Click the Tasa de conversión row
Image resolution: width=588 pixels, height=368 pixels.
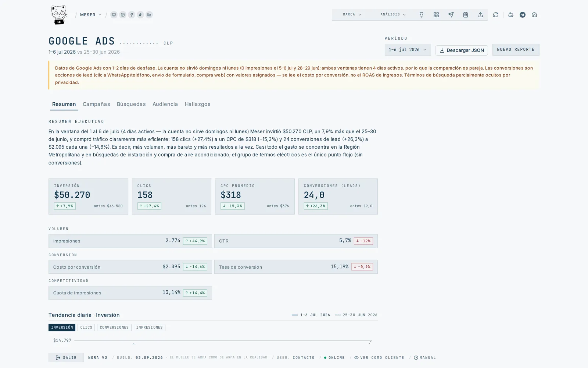pyautogui.click(x=296, y=267)
